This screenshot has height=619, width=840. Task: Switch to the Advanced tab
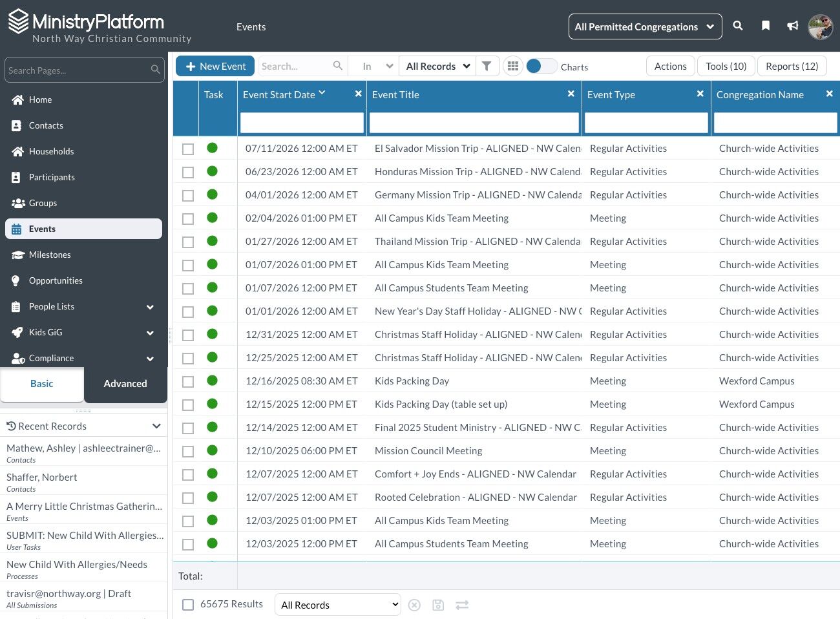(x=125, y=384)
